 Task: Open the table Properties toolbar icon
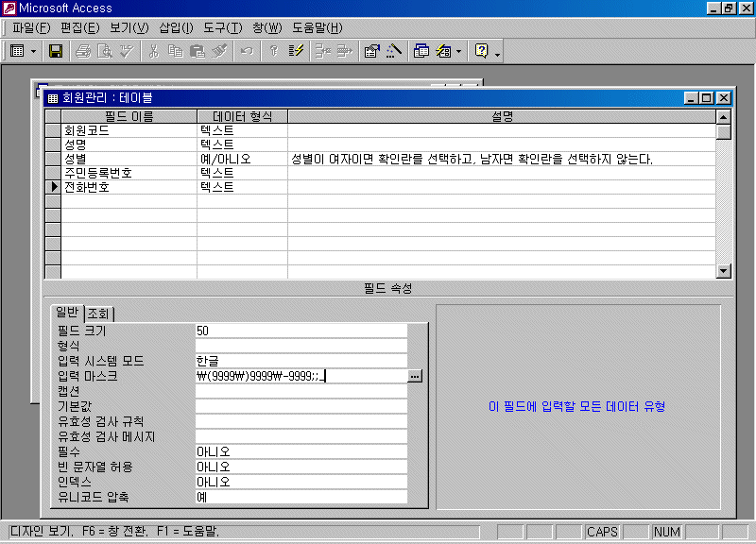point(371,51)
